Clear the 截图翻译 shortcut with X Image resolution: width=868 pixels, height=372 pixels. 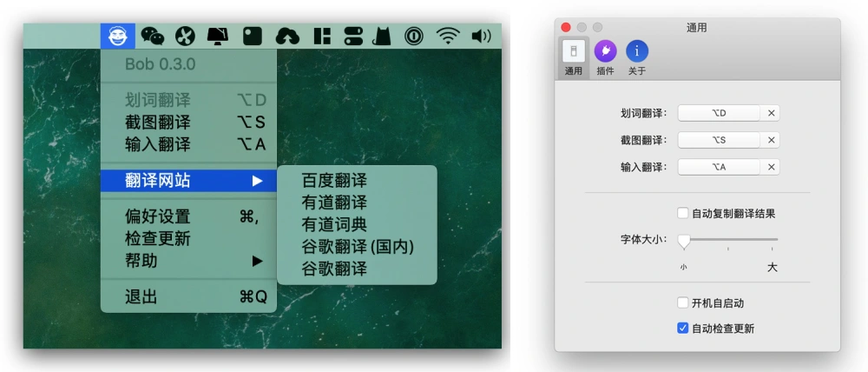(x=771, y=140)
